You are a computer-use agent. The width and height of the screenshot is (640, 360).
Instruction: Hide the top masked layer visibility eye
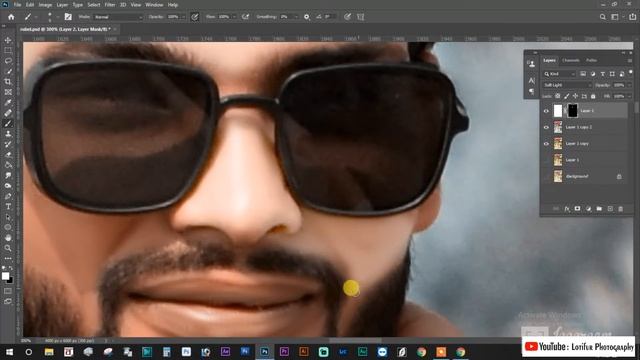546,111
